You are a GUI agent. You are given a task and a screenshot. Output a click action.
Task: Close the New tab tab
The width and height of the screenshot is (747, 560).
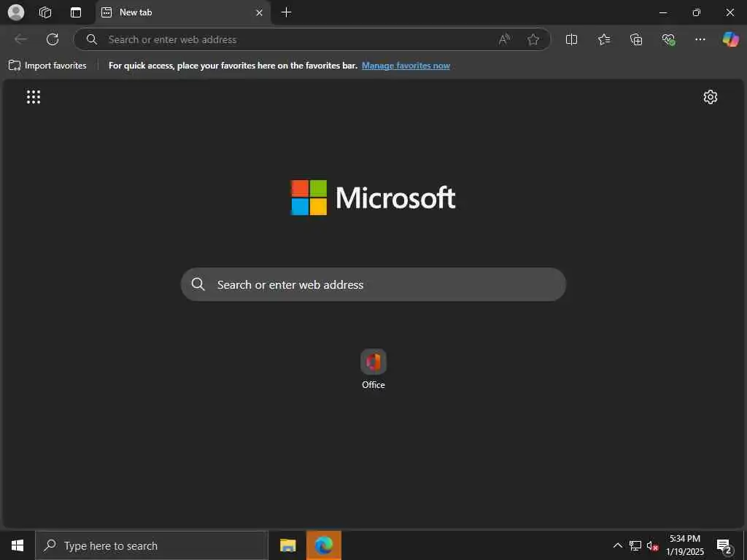point(259,12)
